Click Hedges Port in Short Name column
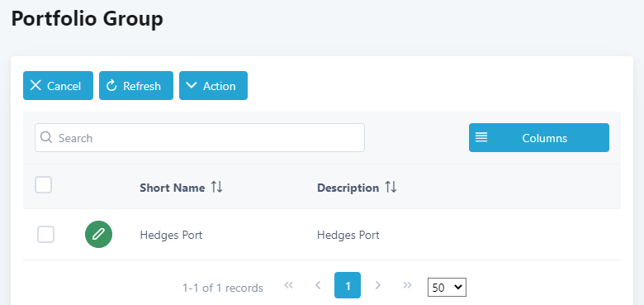Image resolution: width=644 pixels, height=305 pixels. pyautogui.click(x=171, y=235)
